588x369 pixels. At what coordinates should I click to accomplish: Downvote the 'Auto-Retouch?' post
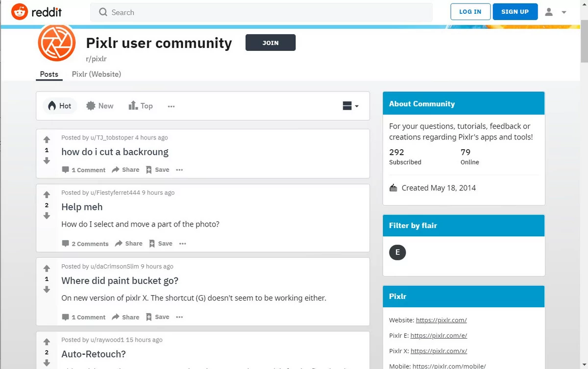(47, 363)
